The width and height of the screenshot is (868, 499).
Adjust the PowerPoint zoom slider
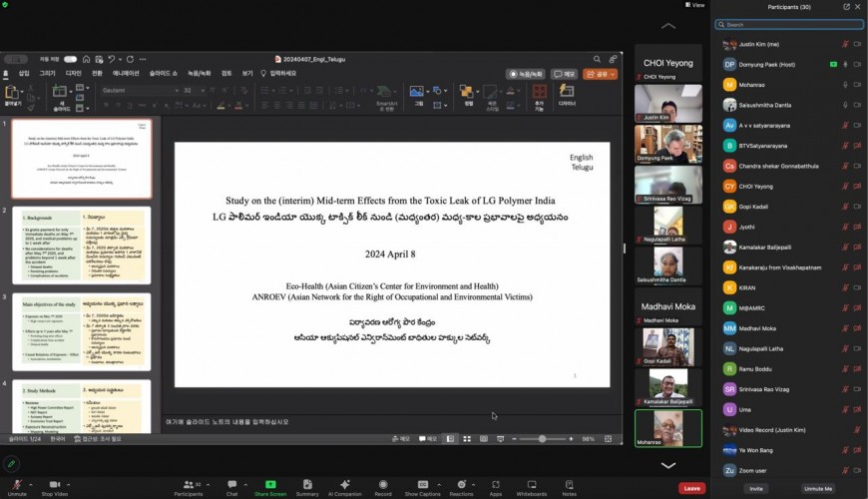pyautogui.click(x=542, y=439)
